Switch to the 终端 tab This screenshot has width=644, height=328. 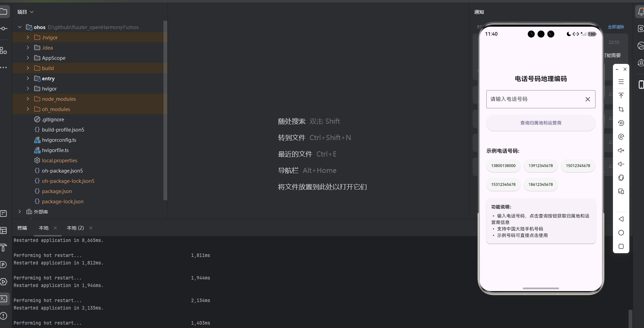[x=22, y=228]
